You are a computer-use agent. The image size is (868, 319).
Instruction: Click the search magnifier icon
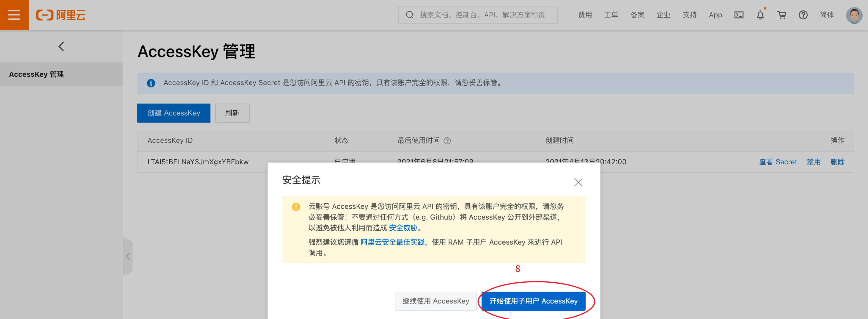[409, 15]
